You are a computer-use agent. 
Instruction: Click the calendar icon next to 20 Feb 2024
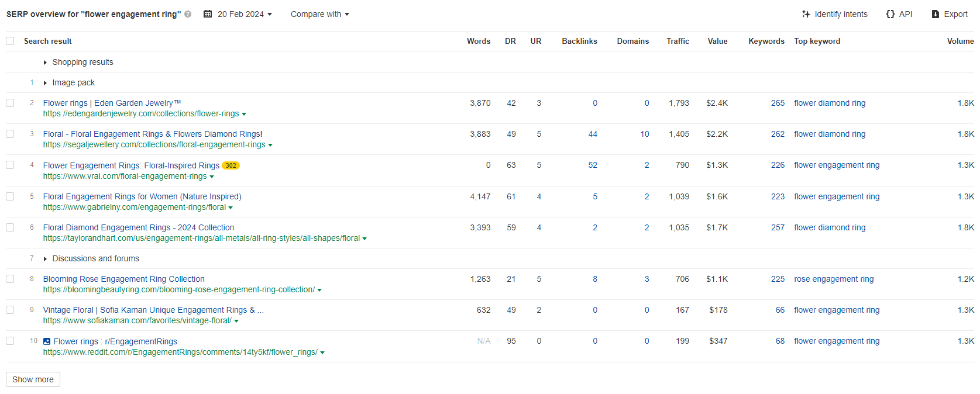tap(208, 14)
